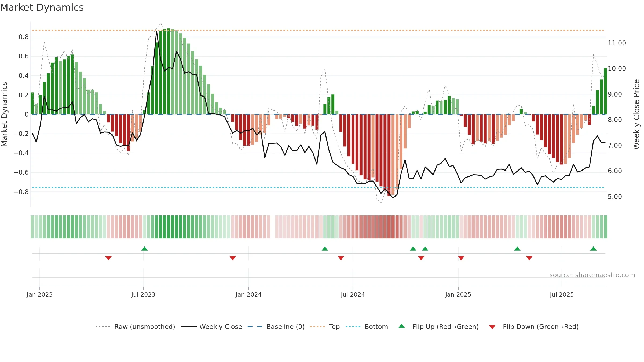Screen dimensions: 644x362
Task: Select the flip-up triangle marker at Jul 2023
Action: (x=144, y=249)
